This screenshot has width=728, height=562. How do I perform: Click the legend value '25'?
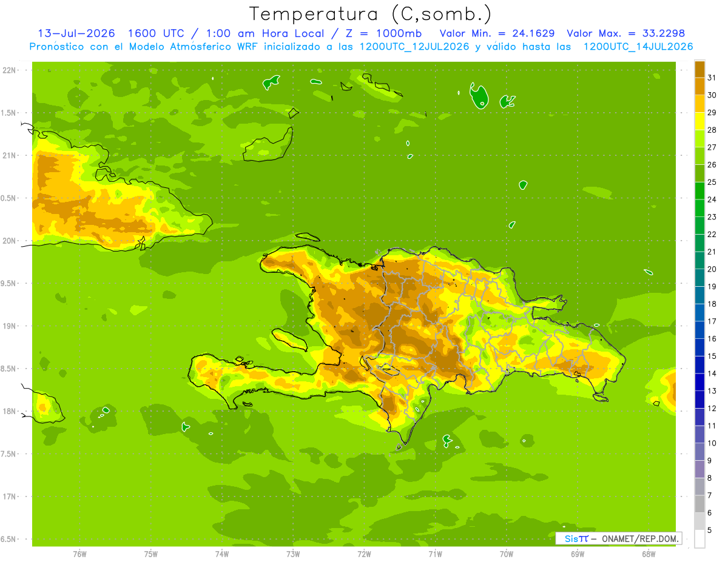click(x=712, y=182)
